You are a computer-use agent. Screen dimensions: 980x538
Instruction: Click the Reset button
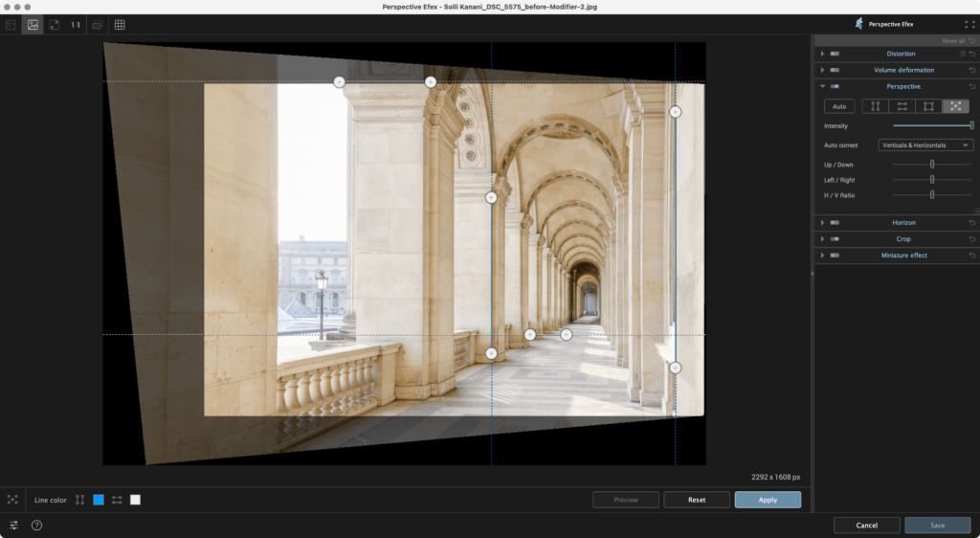(x=697, y=500)
